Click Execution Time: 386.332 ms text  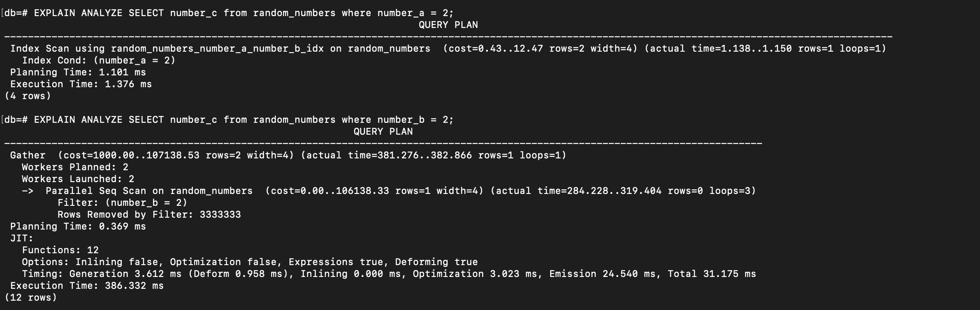pyautogui.click(x=87, y=286)
